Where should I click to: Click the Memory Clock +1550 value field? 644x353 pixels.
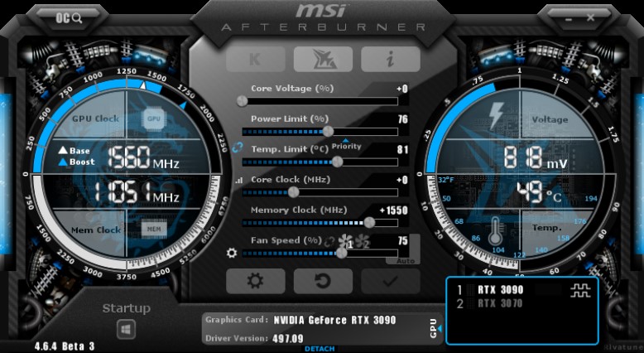tap(394, 210)
